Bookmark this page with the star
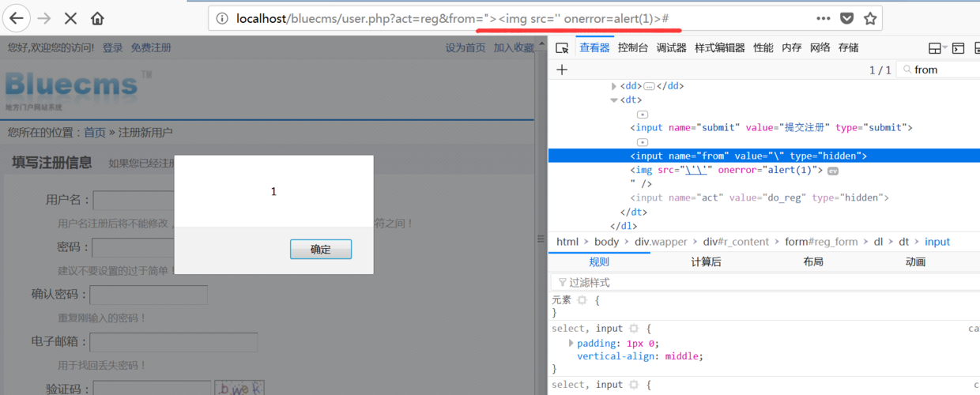Viewport: 980px width, 395px height. [x=870, y=18]
